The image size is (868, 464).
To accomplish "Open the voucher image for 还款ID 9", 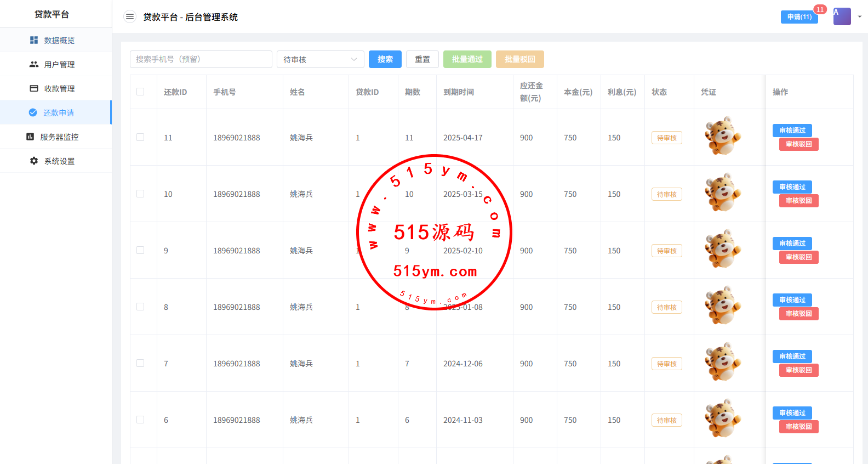I will tap(722, 249).
